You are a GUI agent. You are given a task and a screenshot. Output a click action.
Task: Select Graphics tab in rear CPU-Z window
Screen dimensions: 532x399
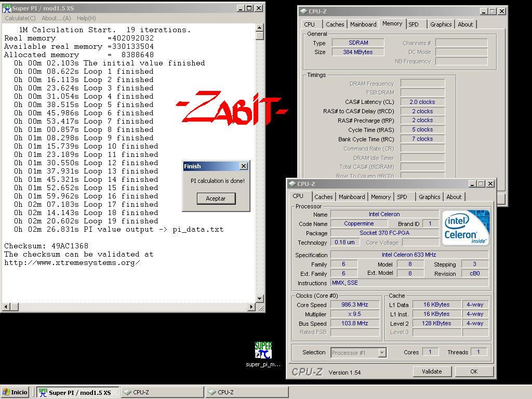point(441,24)
